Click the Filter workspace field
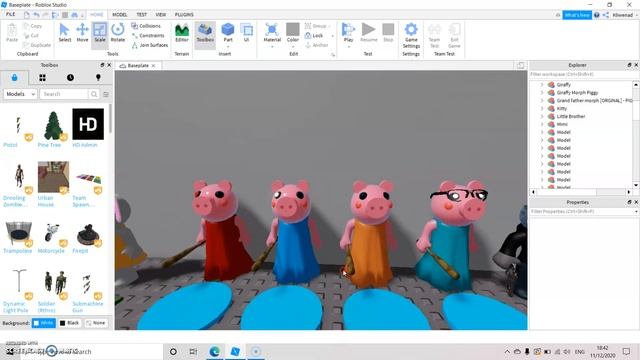The height and width of the screenshot is (360, 640). coord(584,74)
